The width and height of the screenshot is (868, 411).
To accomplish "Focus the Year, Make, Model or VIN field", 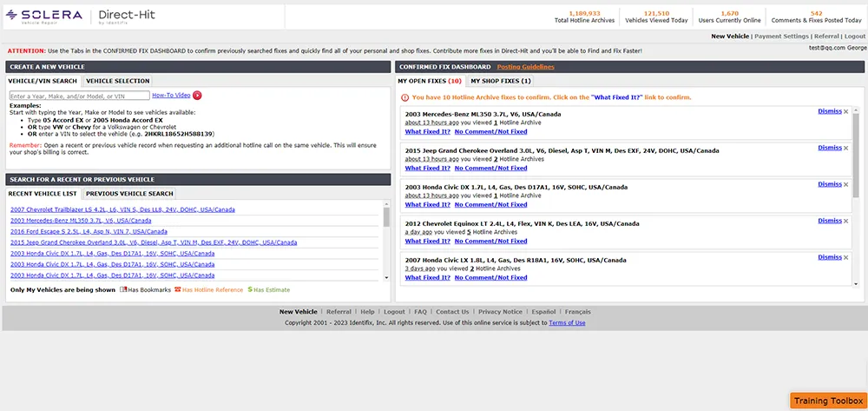I will [x=80, y=96].
